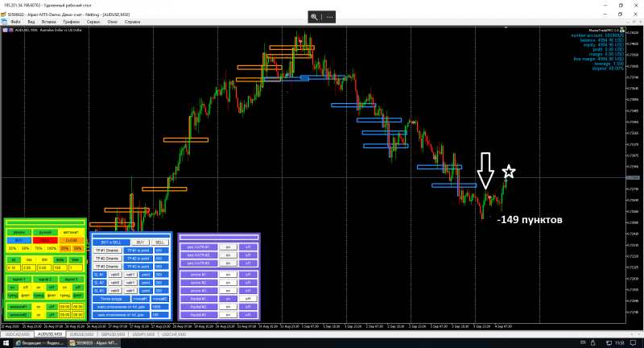
Task: Choose the yellow 100% button
Action: coord(52,248)
